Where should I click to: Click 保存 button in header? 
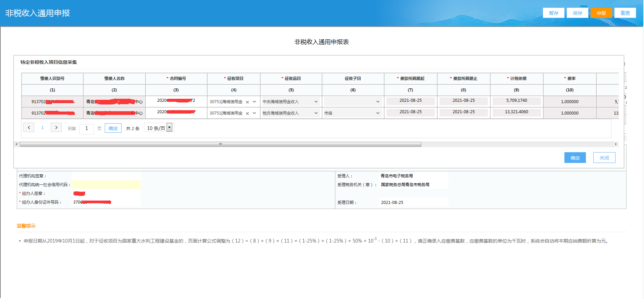click(x=578, y=13)
